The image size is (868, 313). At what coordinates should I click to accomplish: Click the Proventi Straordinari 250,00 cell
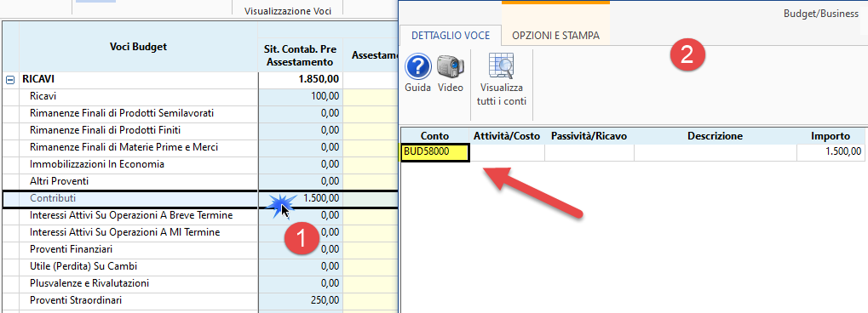(301, 300)
